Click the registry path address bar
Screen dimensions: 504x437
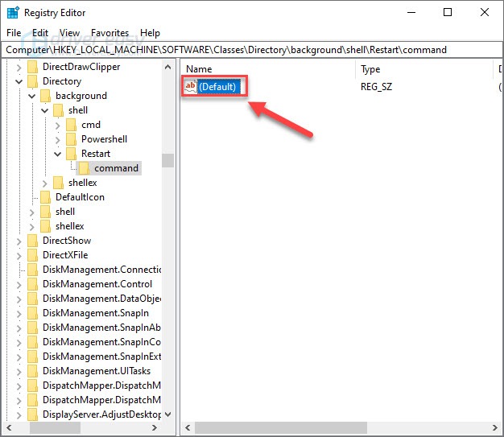[x=252, y=50]
